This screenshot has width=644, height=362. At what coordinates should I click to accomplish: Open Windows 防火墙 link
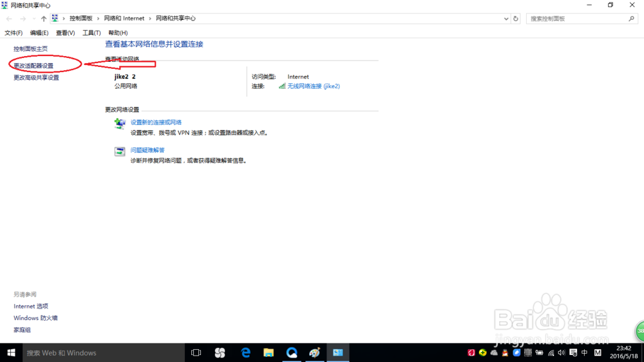(35, 318)
